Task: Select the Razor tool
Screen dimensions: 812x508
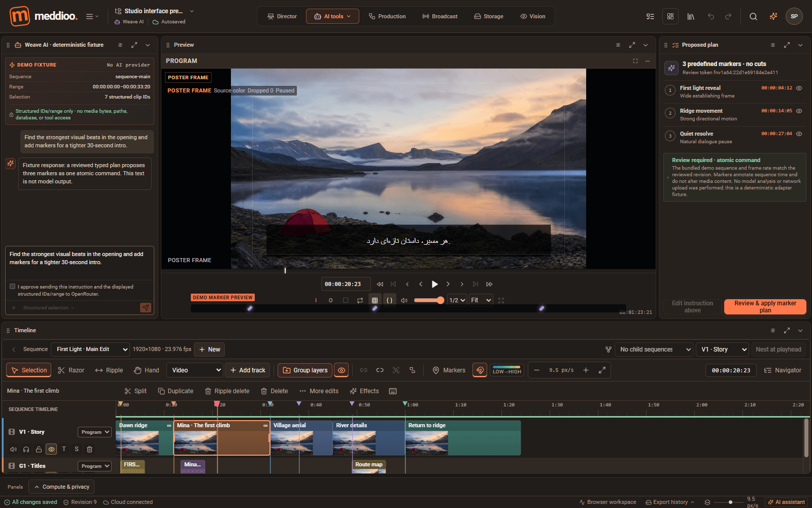Action: point(71,370)
